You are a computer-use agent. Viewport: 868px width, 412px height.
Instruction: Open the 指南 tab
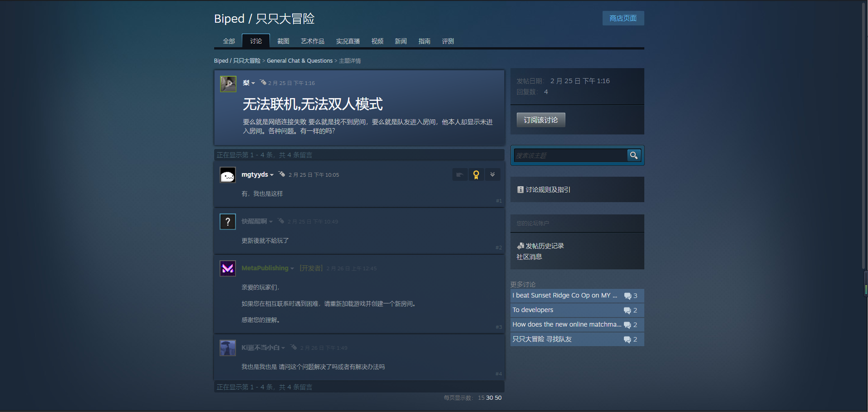click(x=425, y=41)
